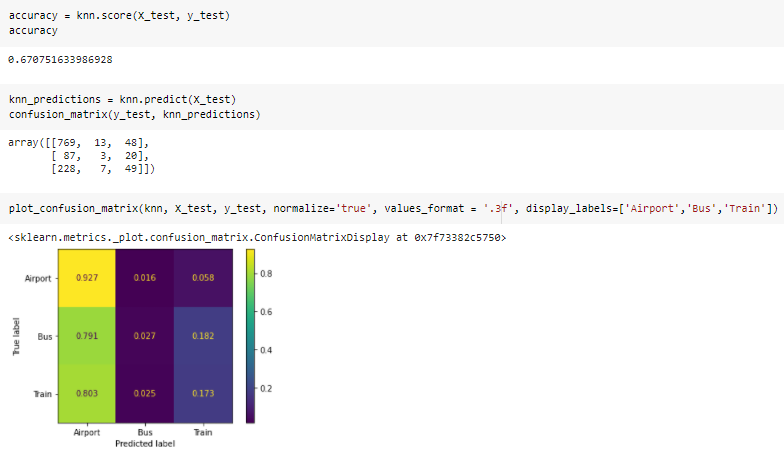784x452 pixels.
Task: Click the 0.058 heatmap cell
Action: (x=203, y=279)
